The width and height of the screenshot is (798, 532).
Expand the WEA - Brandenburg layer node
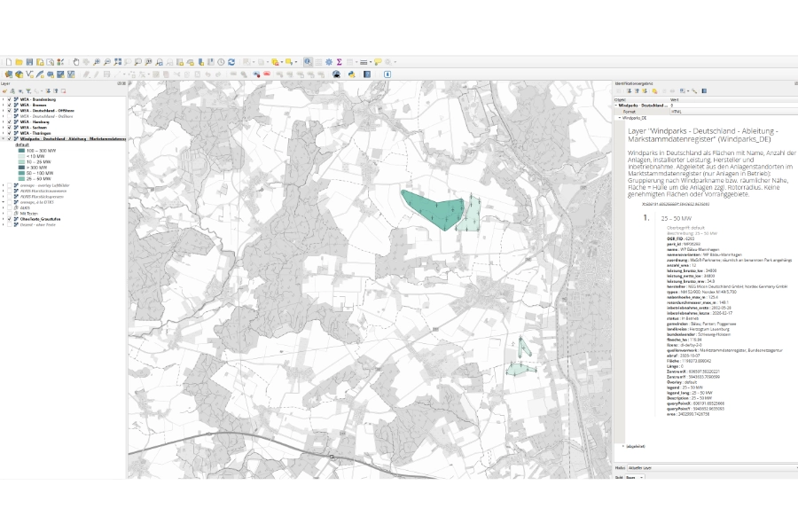(x=4, y=100)
